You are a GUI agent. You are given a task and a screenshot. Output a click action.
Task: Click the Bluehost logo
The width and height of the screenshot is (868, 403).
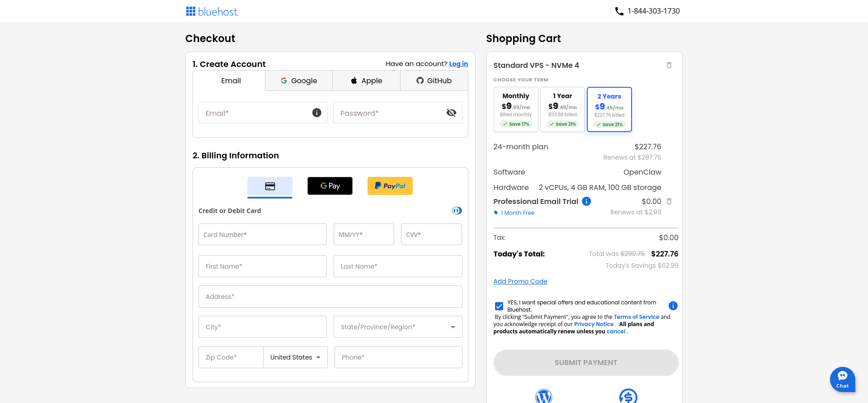click(x=212, y=11)
